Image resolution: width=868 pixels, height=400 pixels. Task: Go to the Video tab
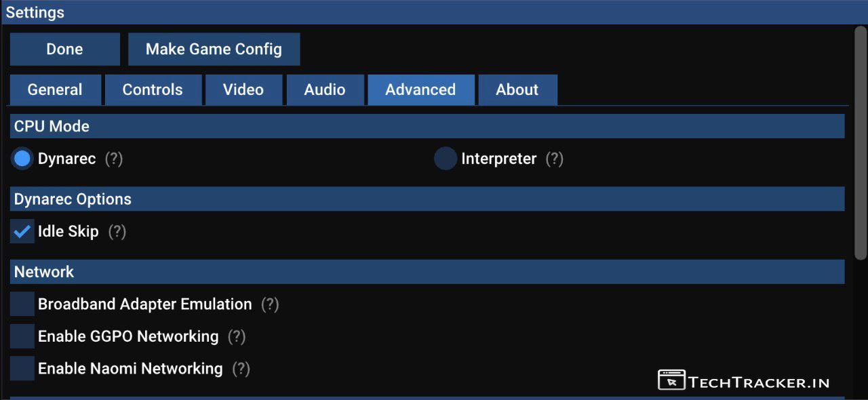click(x=243, y=90)
